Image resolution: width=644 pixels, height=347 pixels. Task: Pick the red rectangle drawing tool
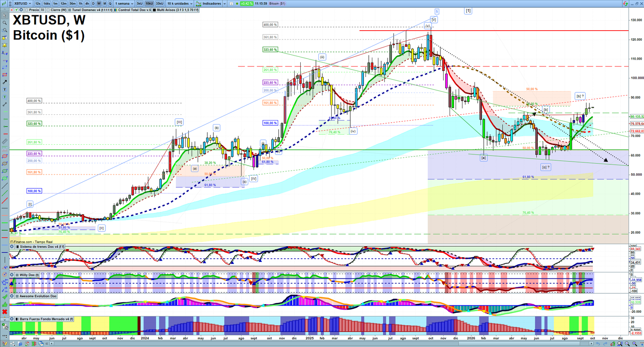(4, 75)
